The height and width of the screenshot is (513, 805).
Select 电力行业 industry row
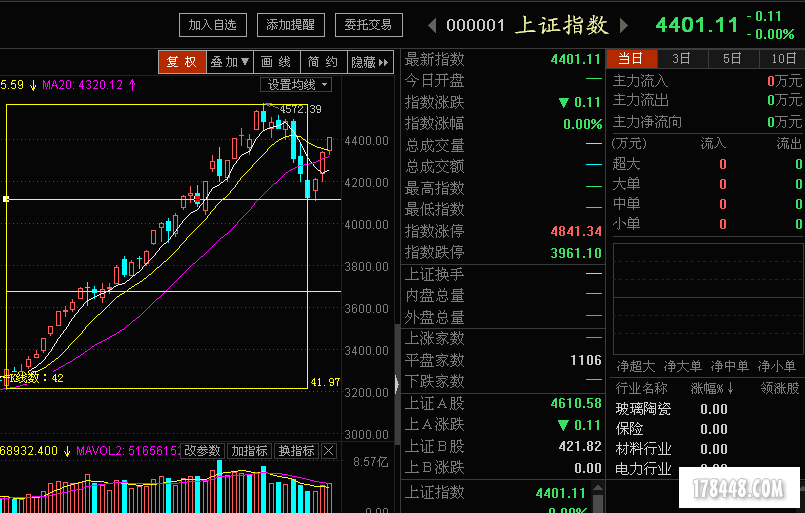[644, 468]
